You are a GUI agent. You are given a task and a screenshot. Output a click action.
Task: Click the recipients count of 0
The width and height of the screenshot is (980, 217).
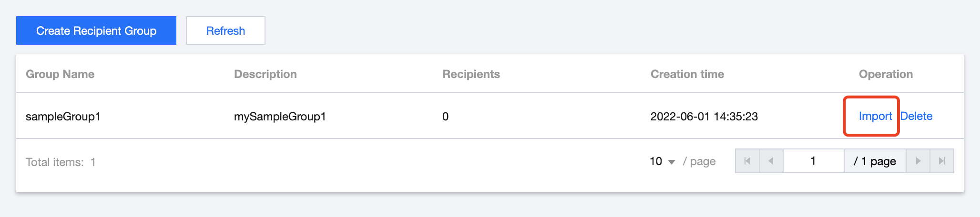[445, 117]
